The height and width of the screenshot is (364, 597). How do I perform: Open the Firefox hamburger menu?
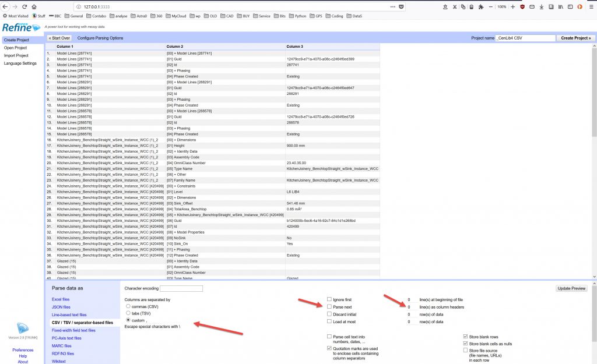tap(590, 6)
